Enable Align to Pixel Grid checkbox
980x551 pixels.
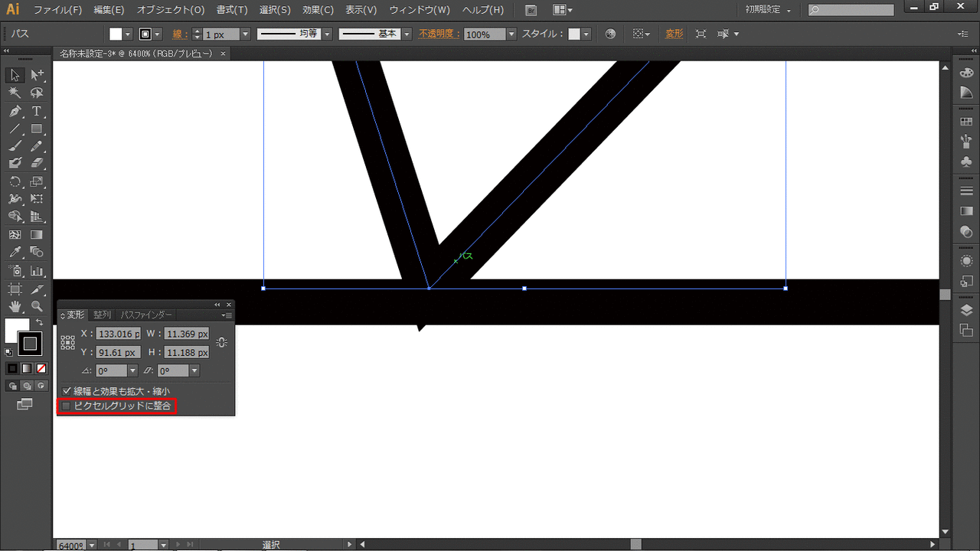[x=67, y=406]
